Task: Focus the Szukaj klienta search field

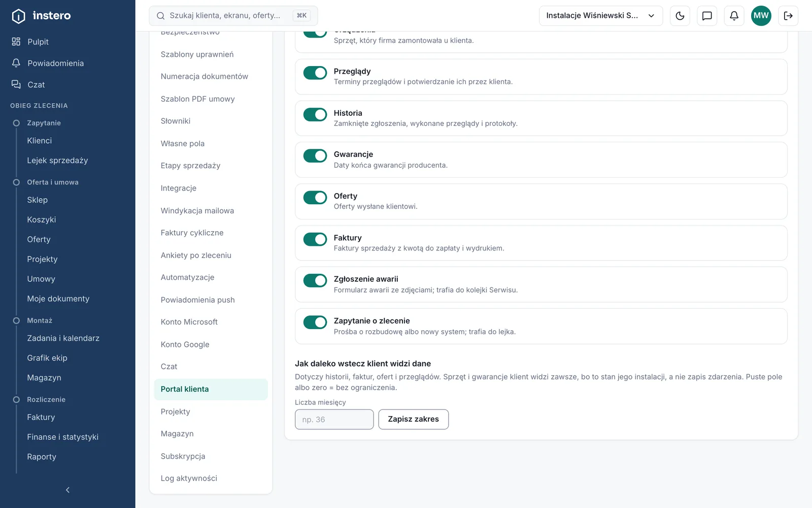Action: pyautogui.click(x=233, y=16)
